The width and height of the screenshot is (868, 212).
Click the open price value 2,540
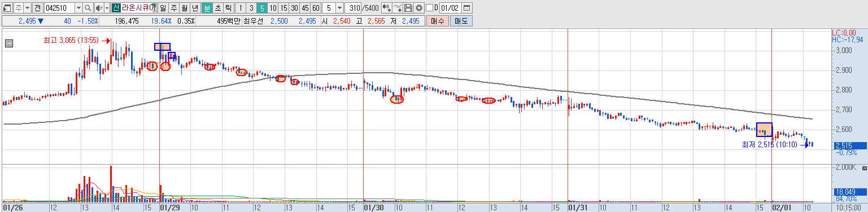(x=341, y=21)
